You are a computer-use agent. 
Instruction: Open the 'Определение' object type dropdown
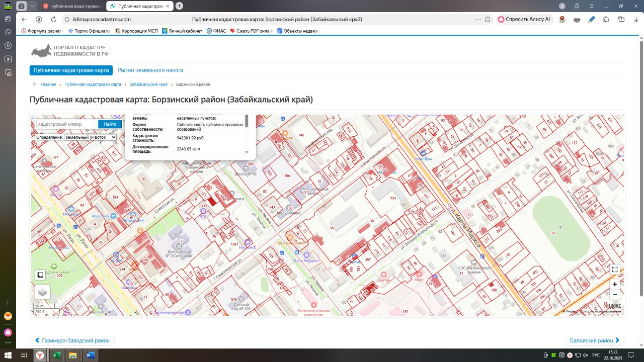[x=90, y=137]
